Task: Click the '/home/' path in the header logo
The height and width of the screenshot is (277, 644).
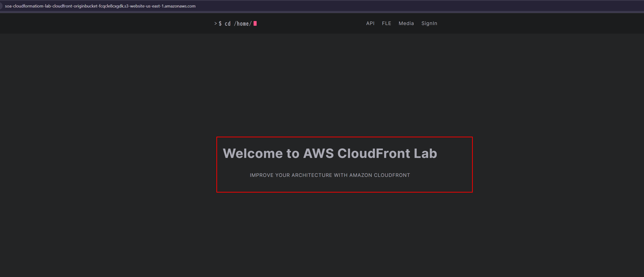Action: [x=243, y=24]
